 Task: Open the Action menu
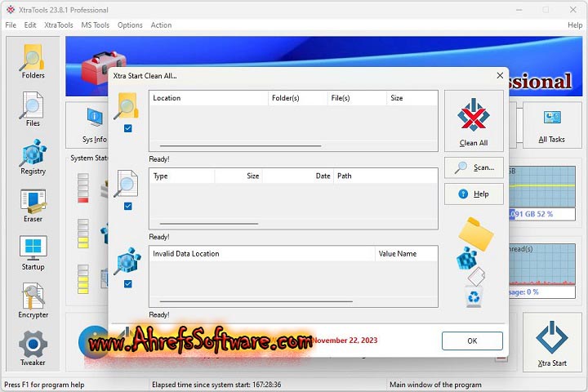coord(161,25)
